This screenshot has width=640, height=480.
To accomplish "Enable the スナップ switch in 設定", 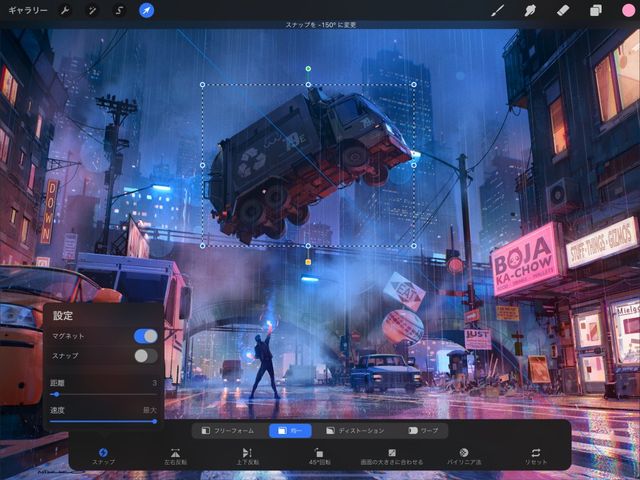I will tap(146, 356).
